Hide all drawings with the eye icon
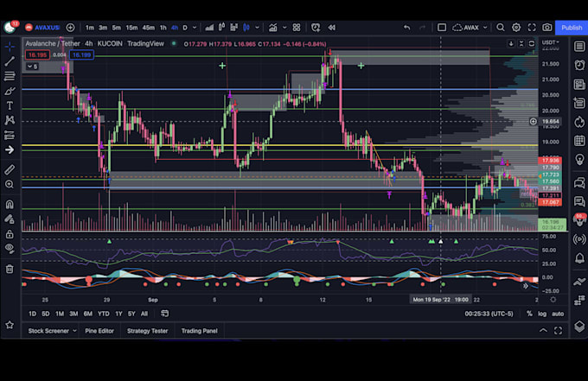Screen dimensions: 588x381 point(10,248)
